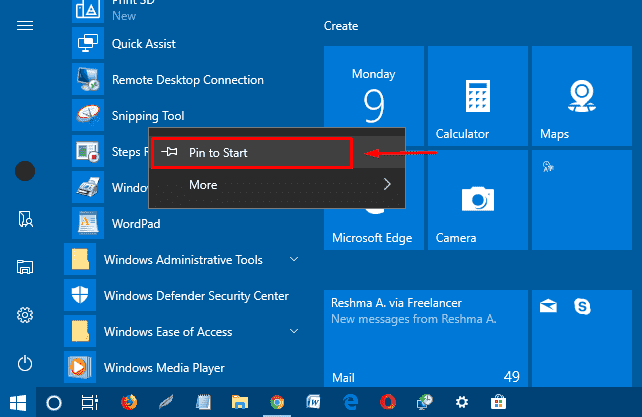Open the monitor-with-clock taskbar icon
The height and width of the screenshot is (417, 642).
tap(425, 402)
